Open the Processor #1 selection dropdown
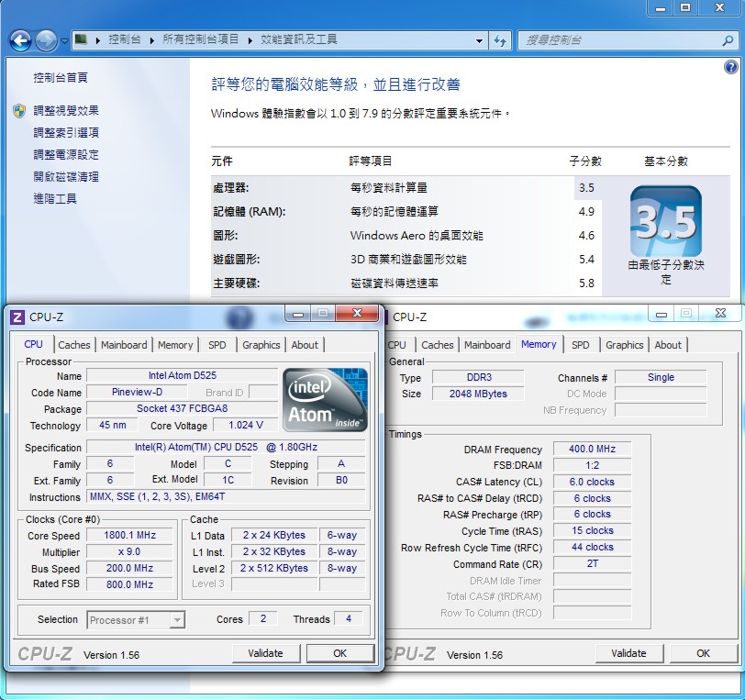The width and height of the screenshot is (745, 700). pyautogui.click(x=136, y=620)
